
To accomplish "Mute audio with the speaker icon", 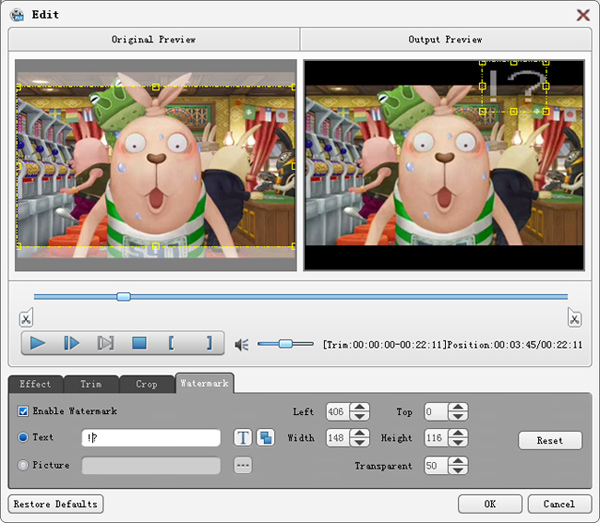I will point(241,345).
